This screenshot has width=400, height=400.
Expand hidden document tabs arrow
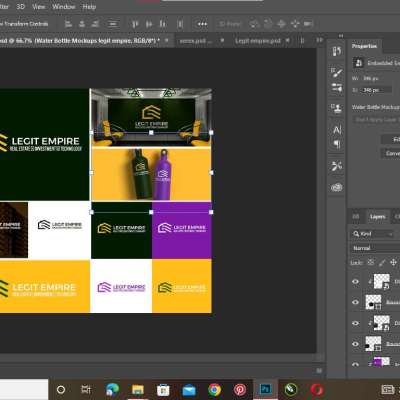319,40
